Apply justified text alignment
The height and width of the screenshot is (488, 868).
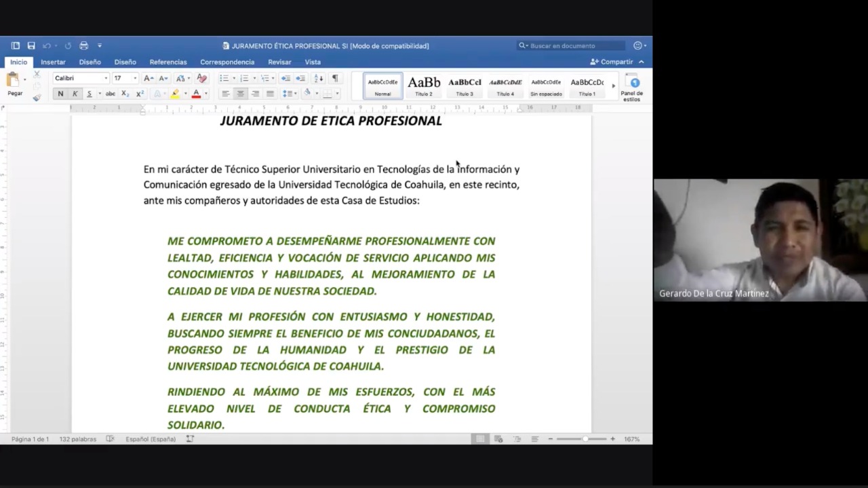point(270,94)
